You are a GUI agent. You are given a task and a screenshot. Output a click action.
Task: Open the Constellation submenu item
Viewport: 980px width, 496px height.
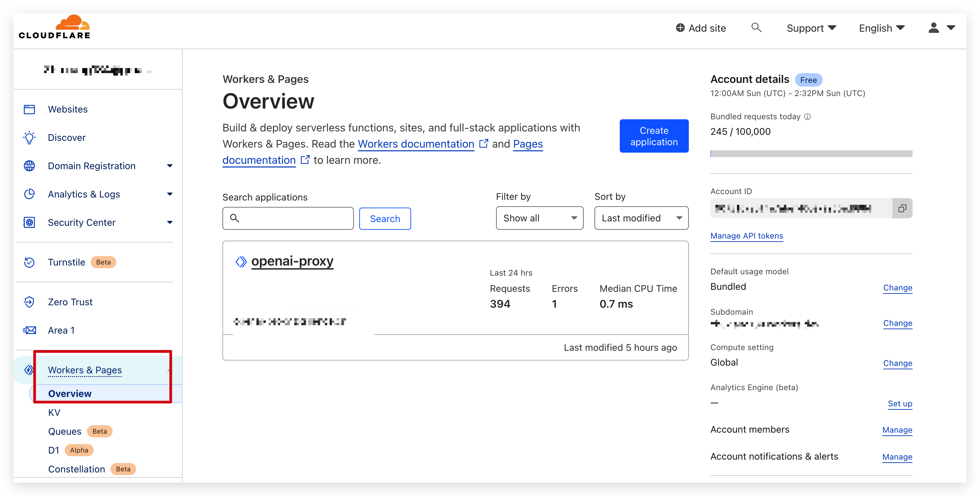[x=76, y=469]
